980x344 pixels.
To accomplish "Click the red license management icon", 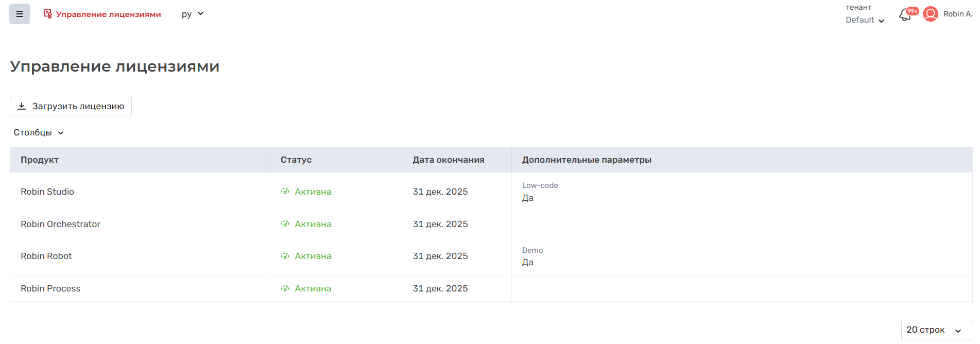I will point(48,14).
